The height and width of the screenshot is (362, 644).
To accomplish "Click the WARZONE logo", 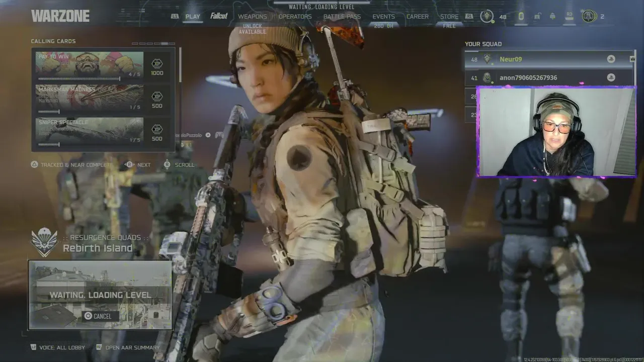I will tap(60, 16).
